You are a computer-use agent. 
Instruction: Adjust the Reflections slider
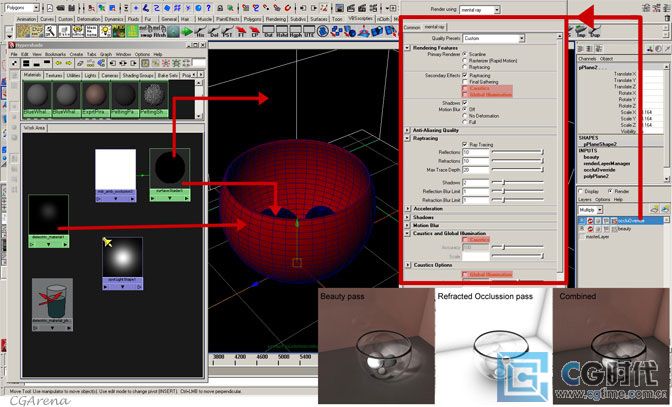pyautogui.click(x=518, y=152)
